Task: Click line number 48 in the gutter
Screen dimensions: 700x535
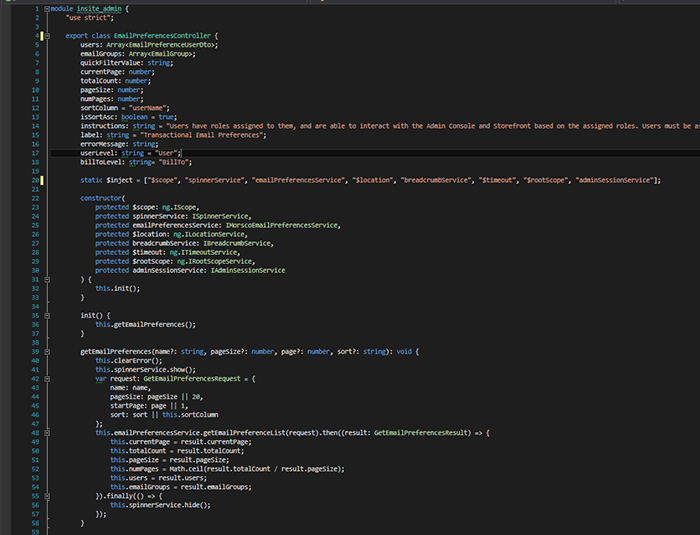Action: [35, 433]
